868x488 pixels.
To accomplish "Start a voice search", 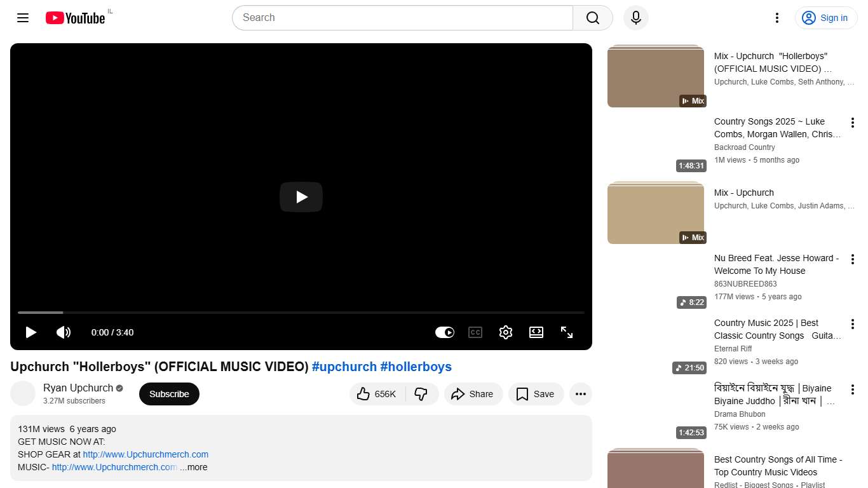I will (635, 18).
